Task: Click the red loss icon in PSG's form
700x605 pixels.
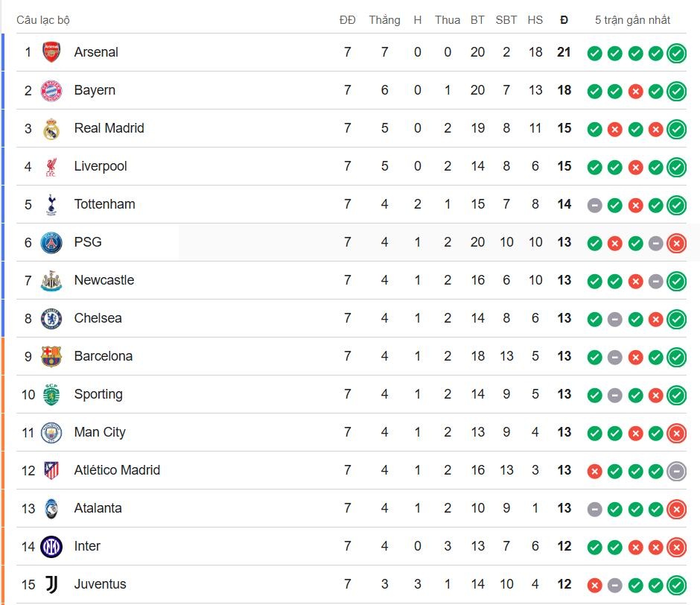Action: (x=615, y=243)
